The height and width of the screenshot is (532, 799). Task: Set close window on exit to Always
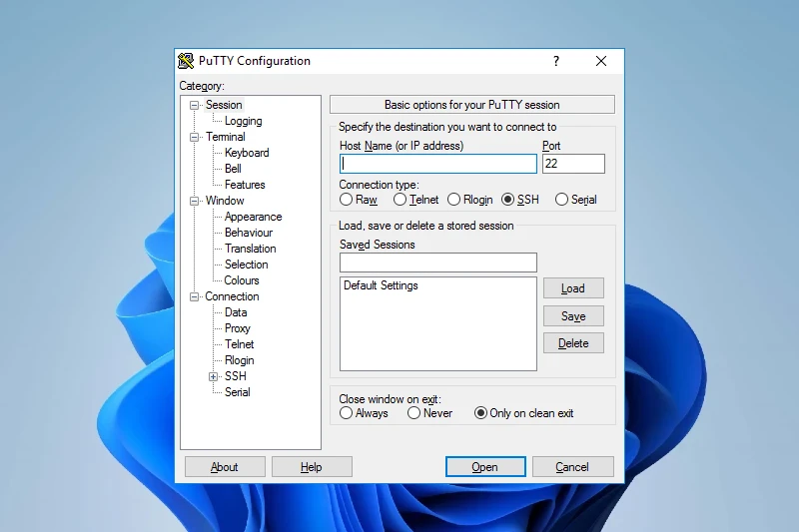click(347, 413)
